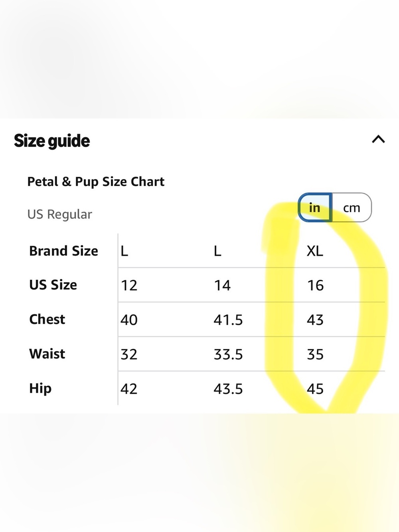The height and width of the screenshot is (532, 399).
Task: Click the chest value 41.5
Action: 228,320
